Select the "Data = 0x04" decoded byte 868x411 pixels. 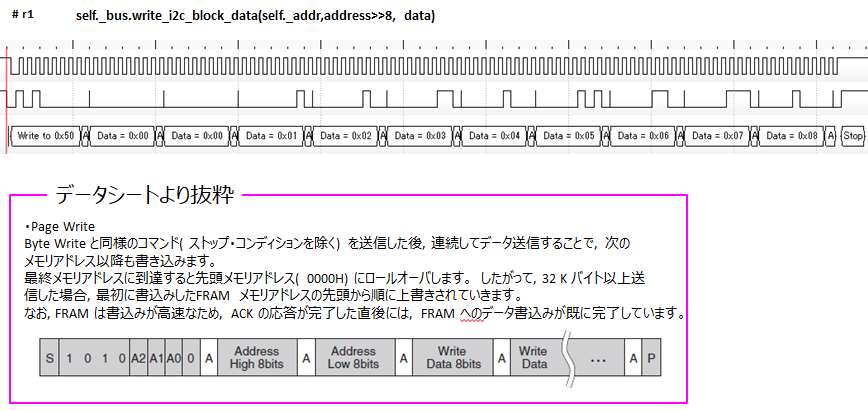(494, 136)
